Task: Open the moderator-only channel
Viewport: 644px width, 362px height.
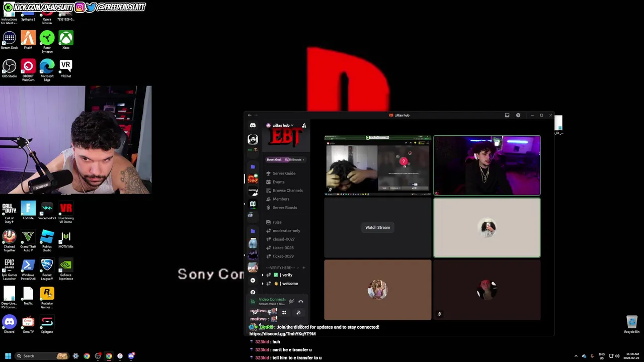Action: (x=286, y=231)
